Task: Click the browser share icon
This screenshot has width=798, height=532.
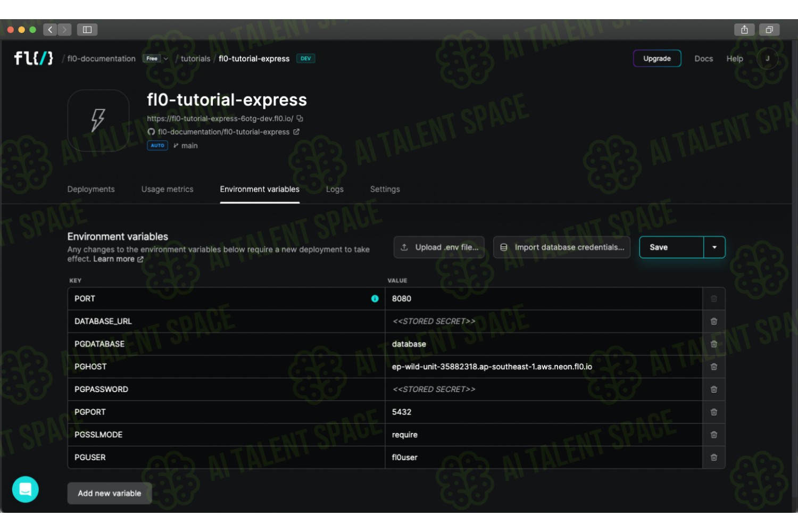Action: click(x=744, y=30)
